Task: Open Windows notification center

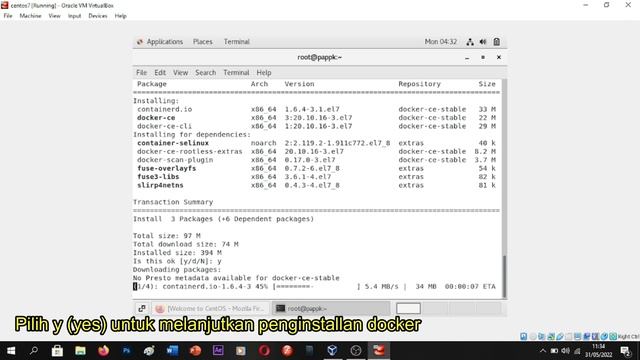Action: point(625,351)
